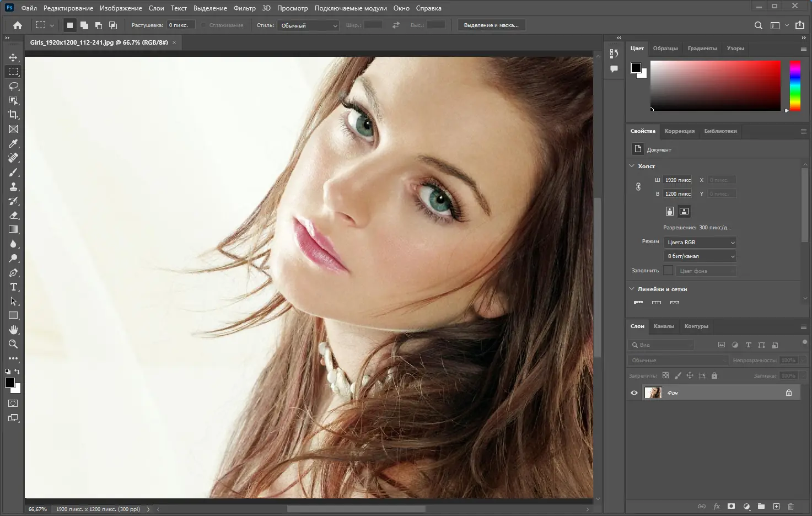
Task: Set canvas to landscape orientation in Properties
Action: pos(684,211)
